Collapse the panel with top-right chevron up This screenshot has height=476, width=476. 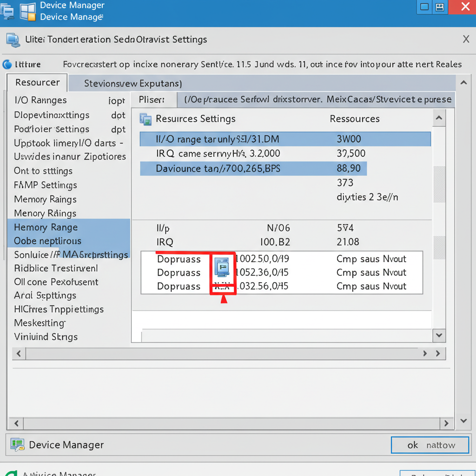463,83
